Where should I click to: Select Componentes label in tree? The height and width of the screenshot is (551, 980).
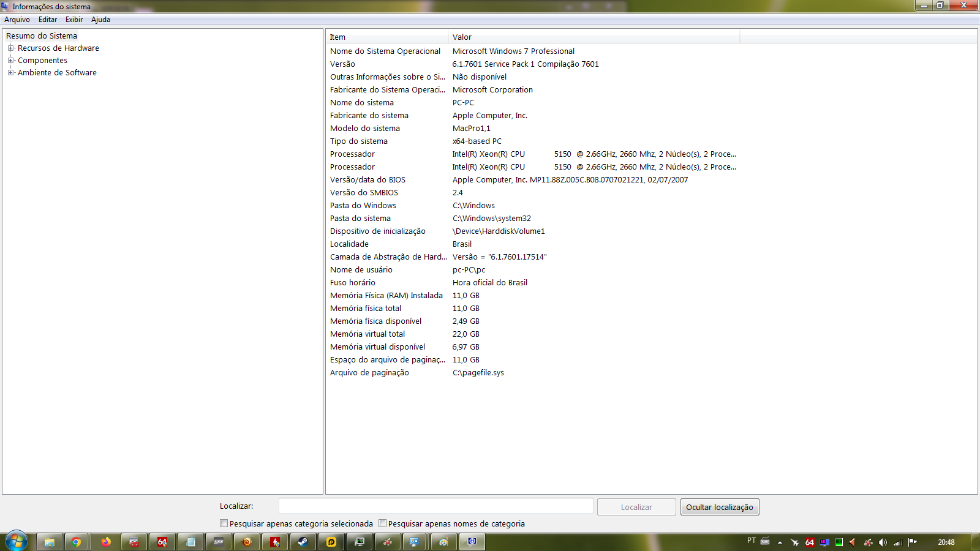pyautogui.click(x=42, y=60)
